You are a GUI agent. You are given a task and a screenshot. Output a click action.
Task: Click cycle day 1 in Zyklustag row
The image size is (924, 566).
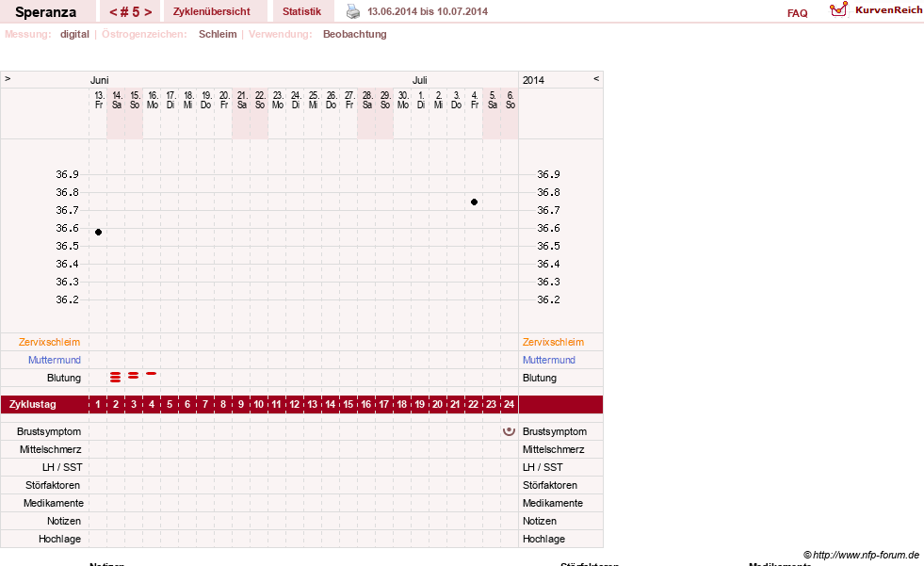click(98, 404)
